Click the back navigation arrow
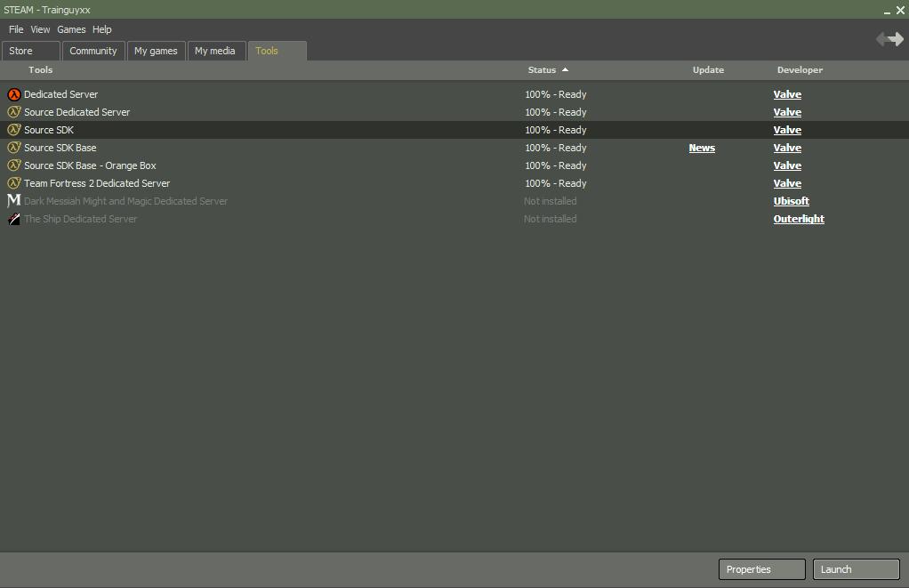909x588 pixels. click(882, 39)
